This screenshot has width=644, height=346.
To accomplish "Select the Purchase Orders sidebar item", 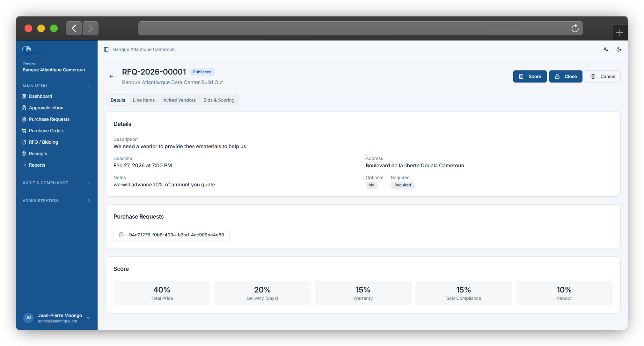I will click(46, 130).
